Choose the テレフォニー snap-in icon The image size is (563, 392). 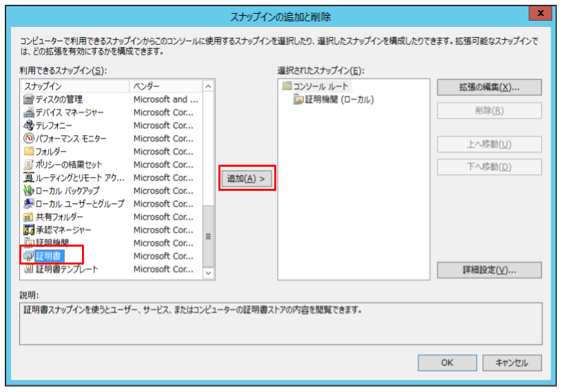pos(28,125)
